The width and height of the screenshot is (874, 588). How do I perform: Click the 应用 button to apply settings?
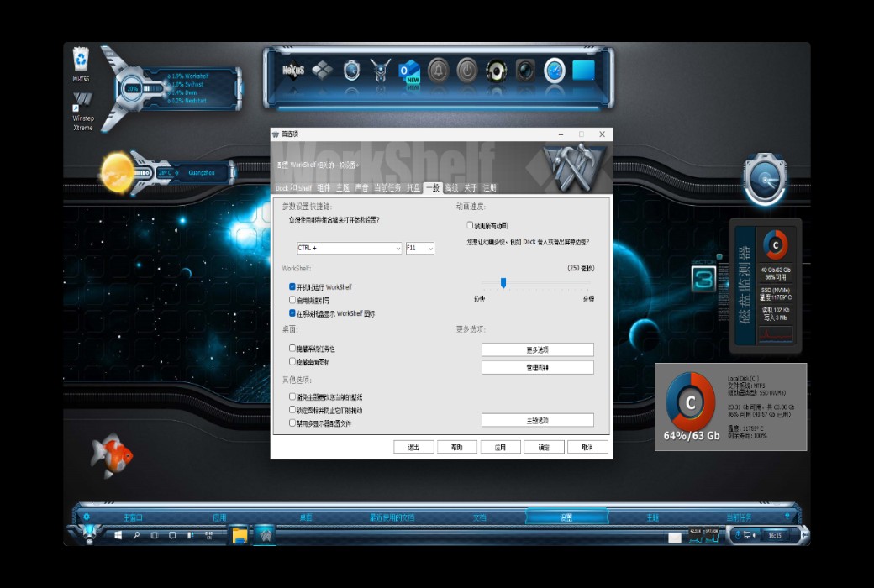(500, 446)
